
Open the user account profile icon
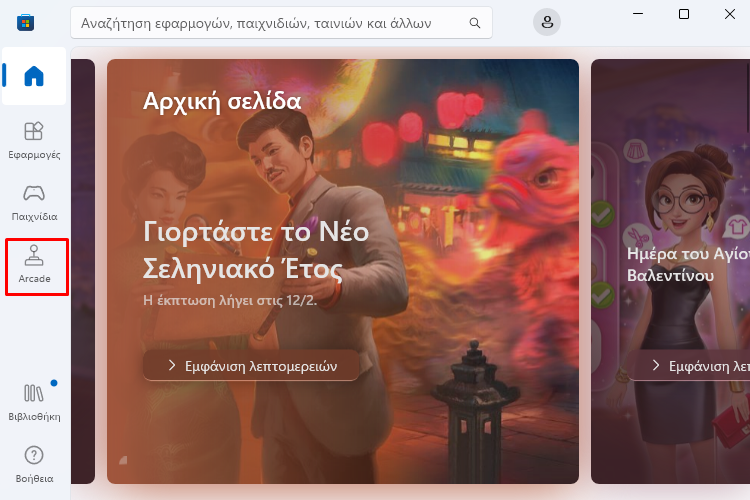pyautogui.click(x=547, y=22)
